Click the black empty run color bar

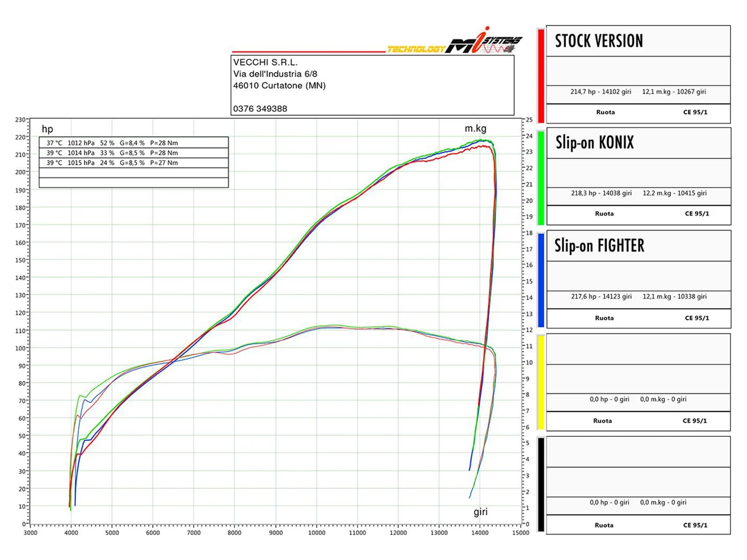[541, 485]
